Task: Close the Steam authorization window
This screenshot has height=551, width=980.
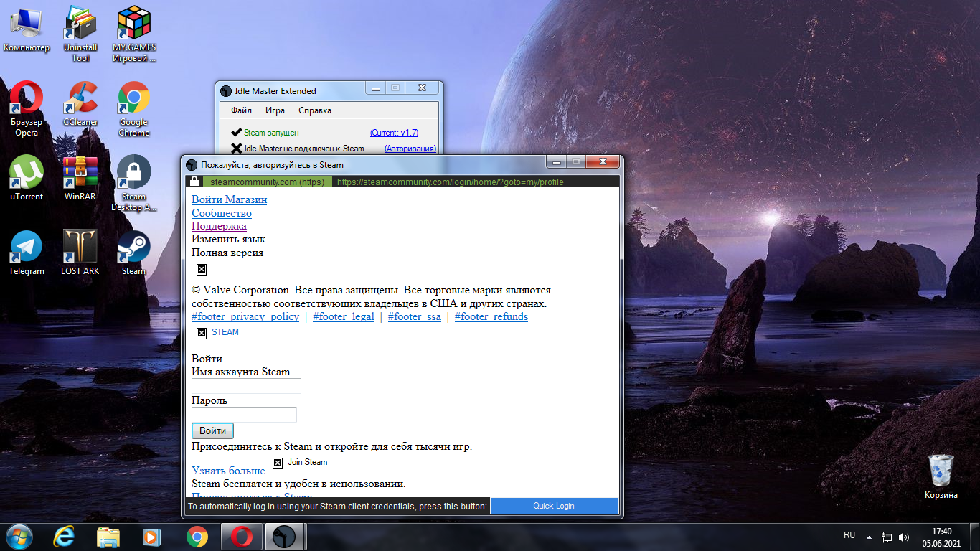Action: 603,162
